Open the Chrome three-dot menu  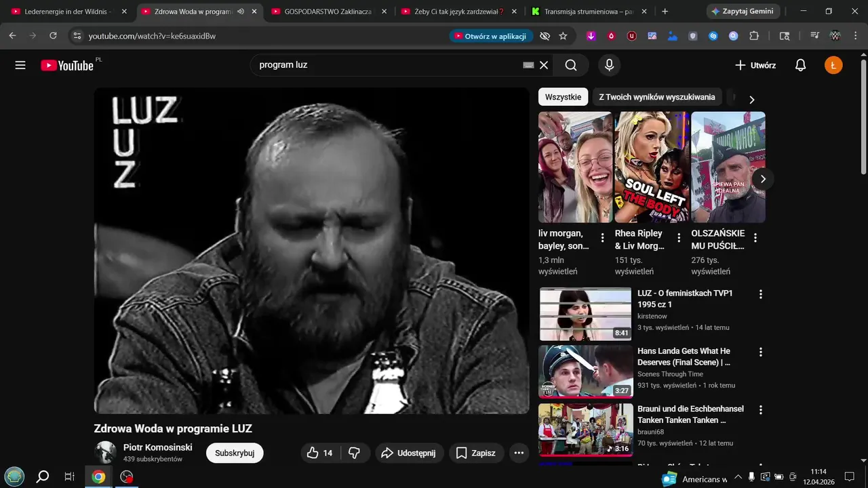click(854, 36)
